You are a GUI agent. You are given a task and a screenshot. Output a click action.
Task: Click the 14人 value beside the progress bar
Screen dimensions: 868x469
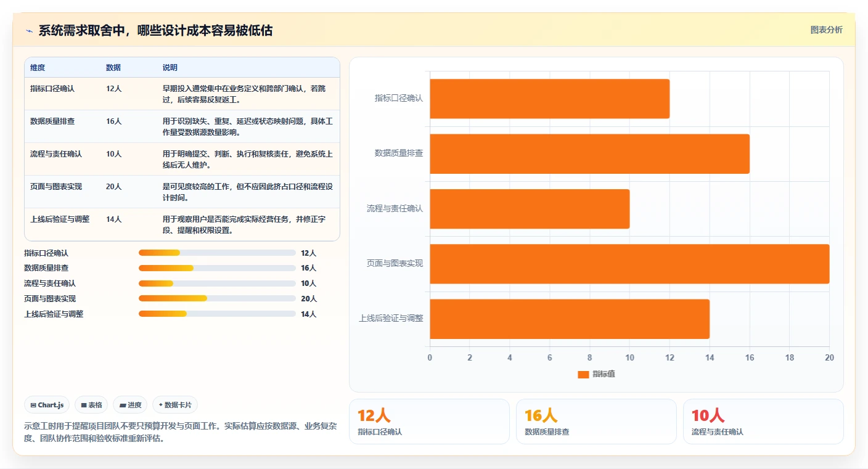(309, 314)
